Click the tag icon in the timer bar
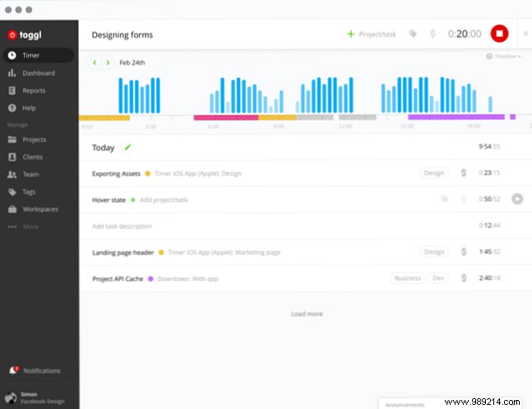The image size is (532, 409). coord(413,34)
